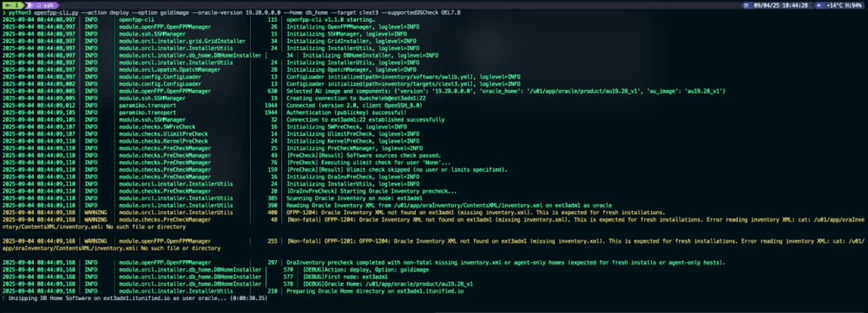Screen dimensions: 868x313
Task: Click 'Initializing DBHomeInstaller, loglevel=INFO' message
Action: pyautogui.click(x=371, y=55)
